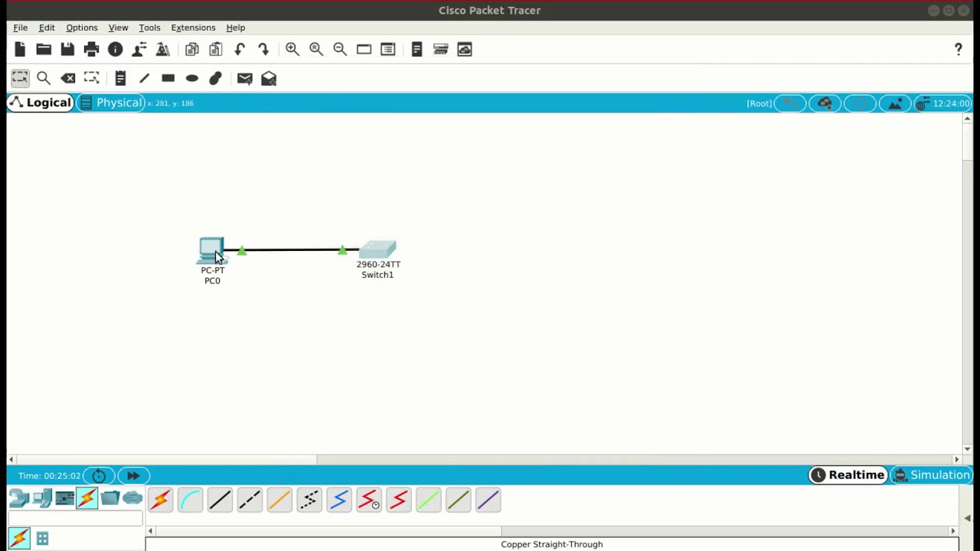Open the Drawing Palette rectangle icon
Screen dimensions: 980x551
coord(364,50)
